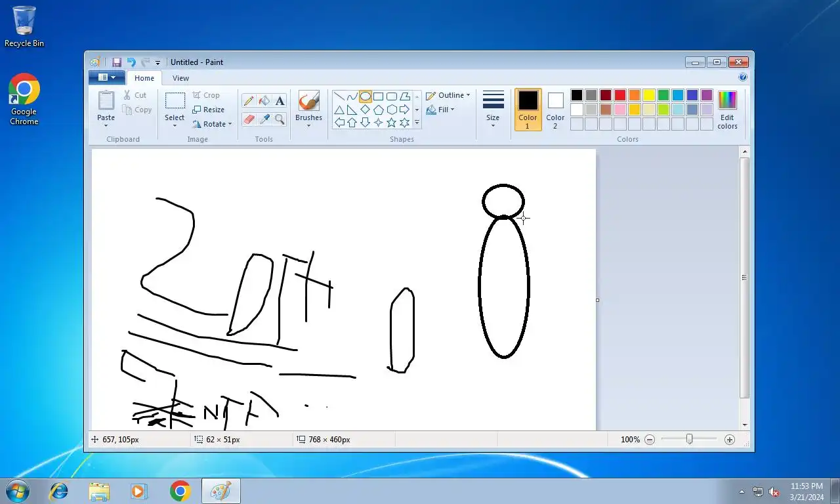Choose the Four-point star shape
Screen dimensions: 840x504
(x=379, y=123)
